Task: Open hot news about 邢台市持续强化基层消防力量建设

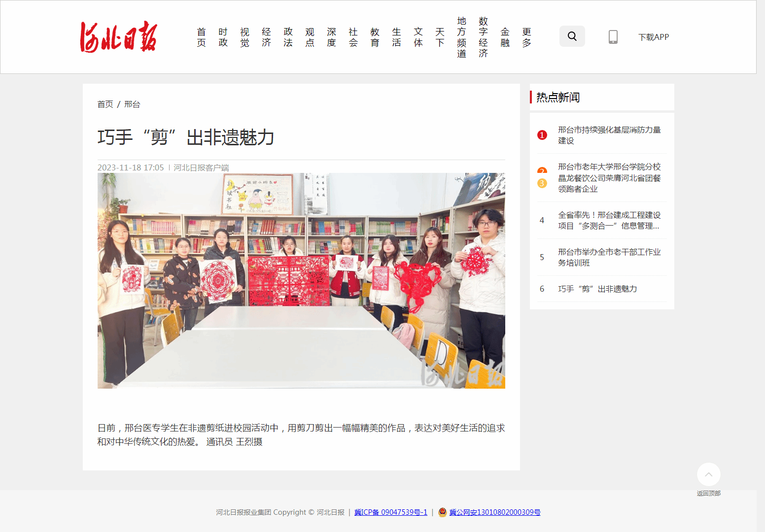Action: click(x=609, y=135)
